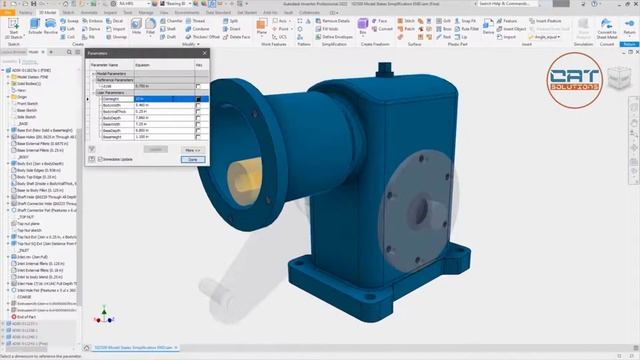The height and width of the screenshot is (360, 640).
Task: Select the freeform Box tool
Action: (362, 26)
